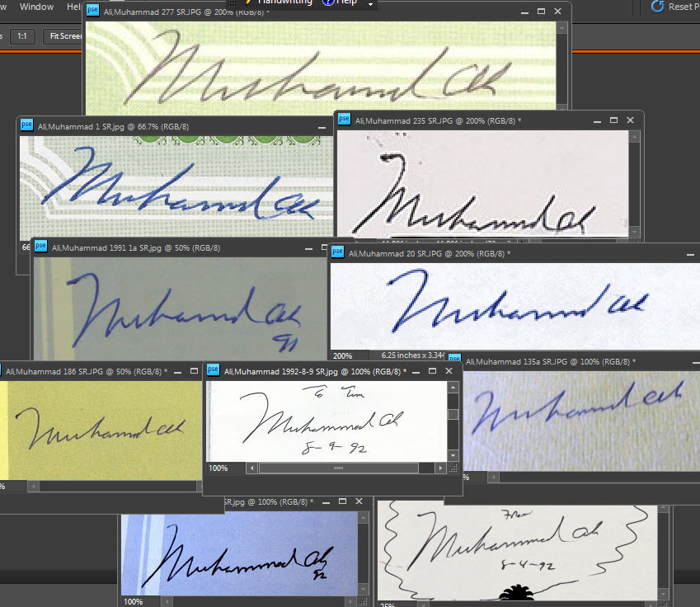Maximize the Ali,Muhammad 1992-8-9 SR.jpg window

[x=432, y=371]
